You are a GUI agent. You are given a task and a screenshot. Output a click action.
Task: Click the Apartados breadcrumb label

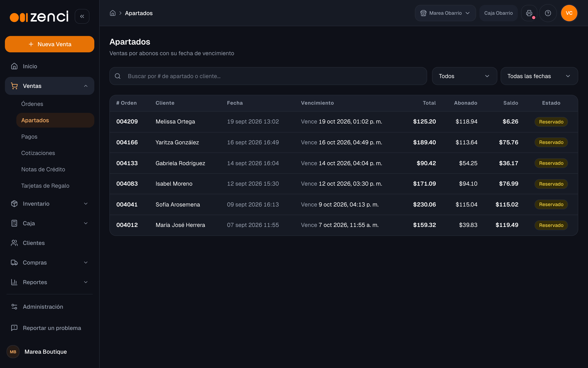pos(139,13)
